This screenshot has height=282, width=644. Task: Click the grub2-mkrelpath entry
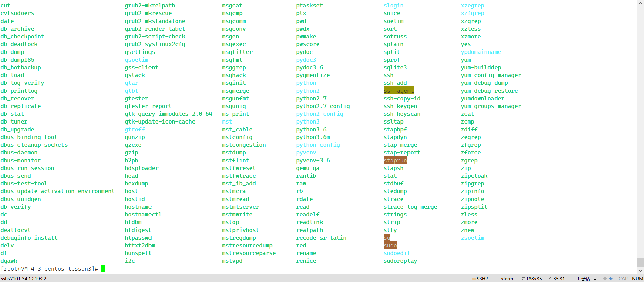[150, 5]
